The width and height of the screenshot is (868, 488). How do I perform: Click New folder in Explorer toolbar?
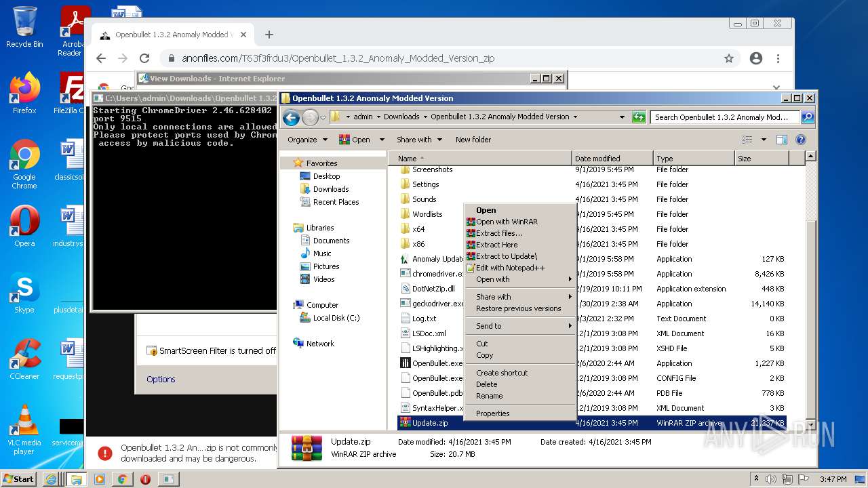coord(473,140)
